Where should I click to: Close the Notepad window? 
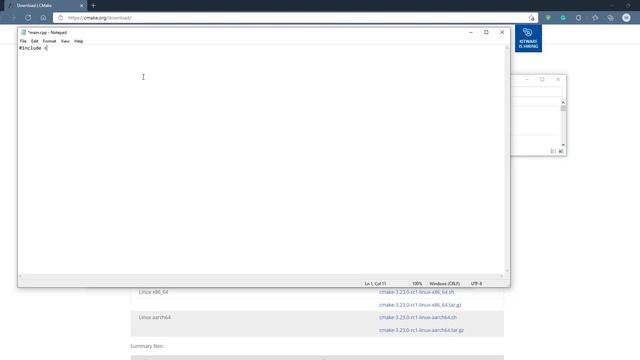502,32
